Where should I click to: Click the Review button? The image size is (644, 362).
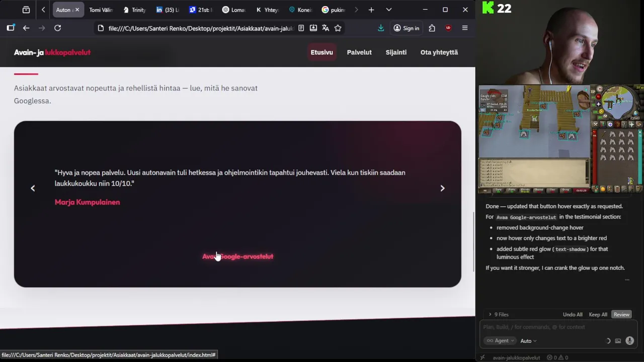pos(621,315)
